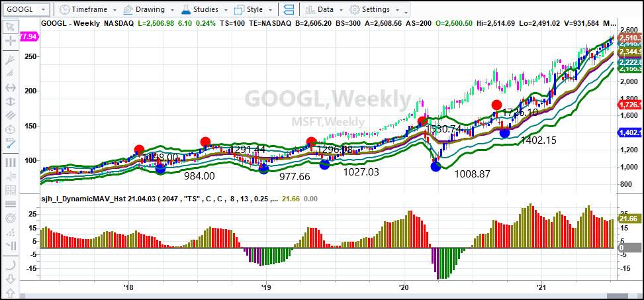
Task: Expand the Data dropdown arrow
Action: tap(341, 10)
